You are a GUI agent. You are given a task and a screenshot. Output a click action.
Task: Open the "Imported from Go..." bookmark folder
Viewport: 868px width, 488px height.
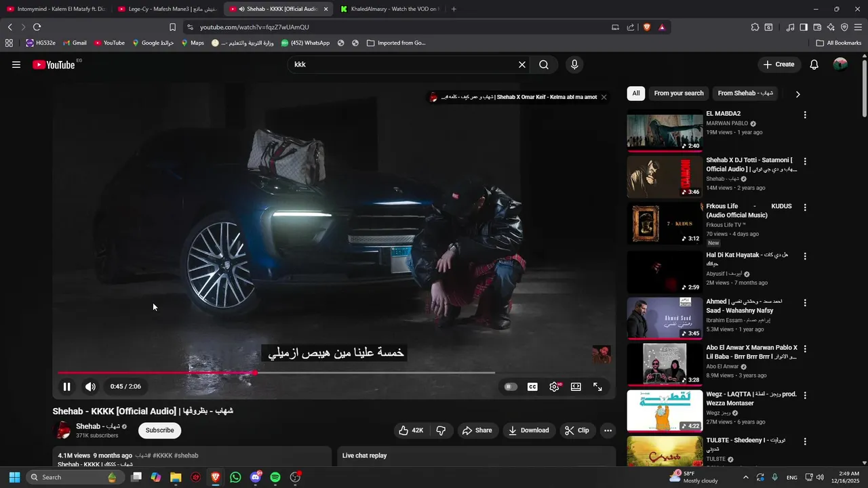click(396, 43)
